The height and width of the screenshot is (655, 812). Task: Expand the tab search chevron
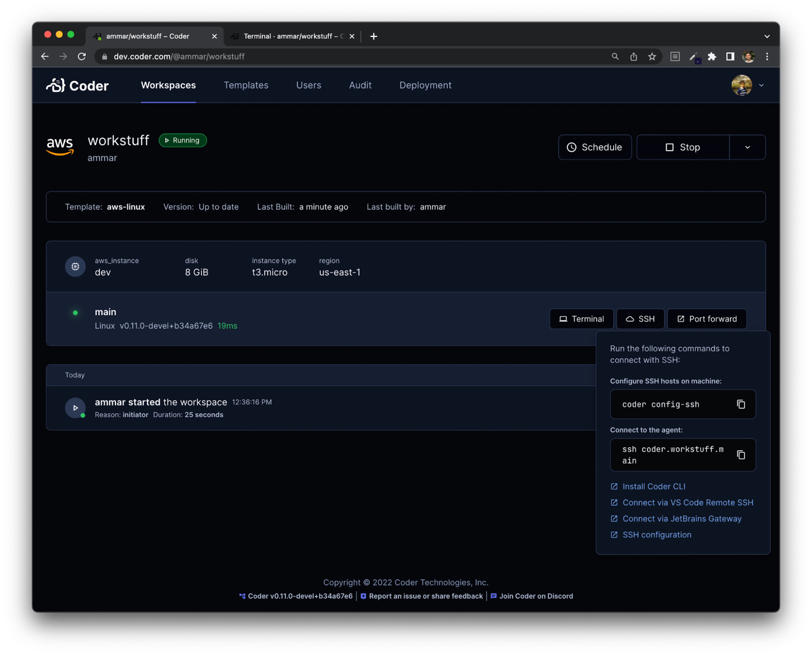tap(767, 36)
